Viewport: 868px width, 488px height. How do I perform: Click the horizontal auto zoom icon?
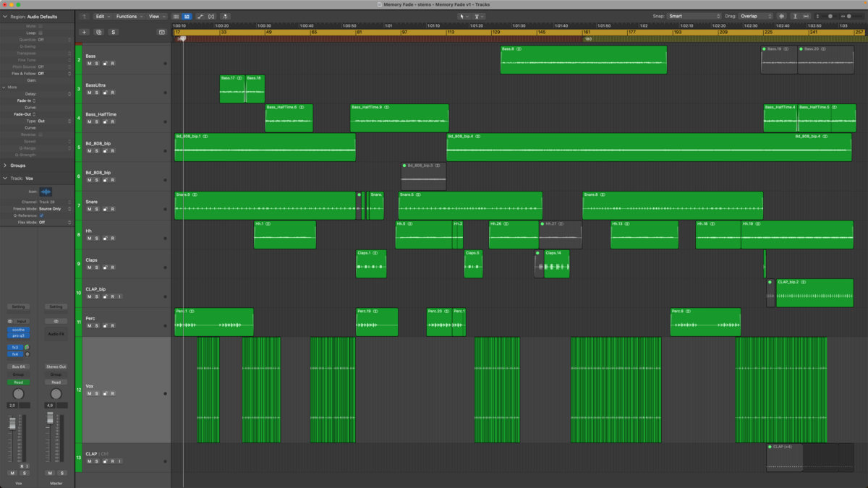tap(806, 16)
